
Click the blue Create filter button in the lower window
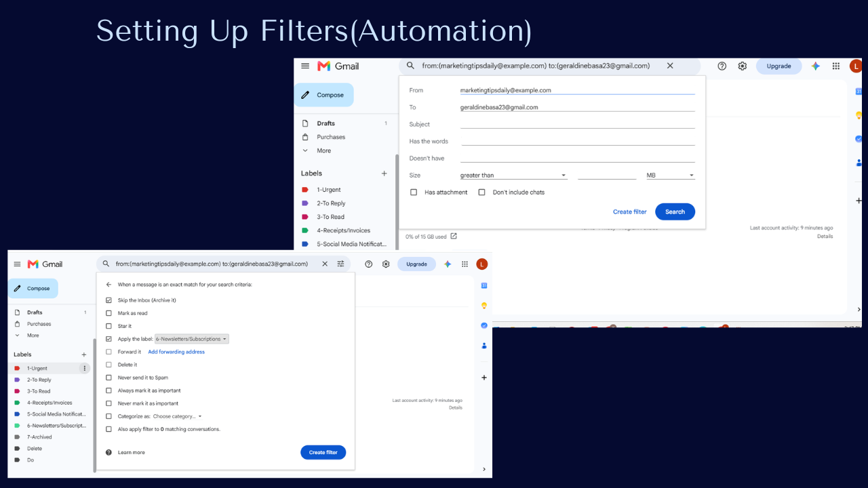[x=323, y=452]
